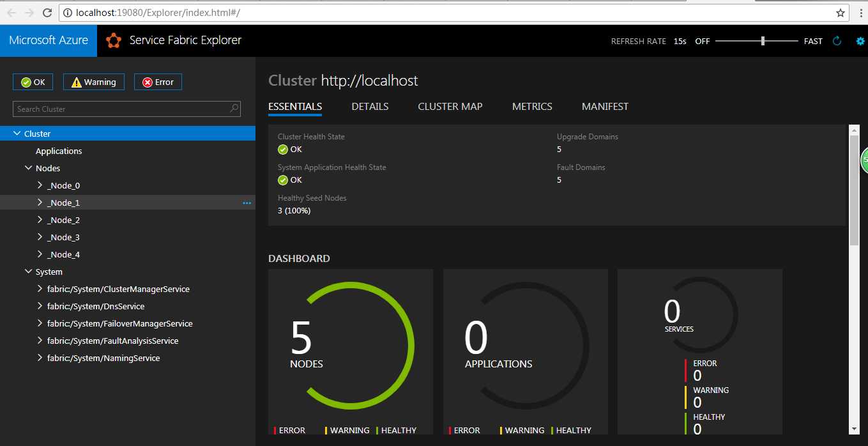The width and height of the screenshot is (868, 446).
Task: Click the browser forward arrow
Action: [x=29, y=12]
